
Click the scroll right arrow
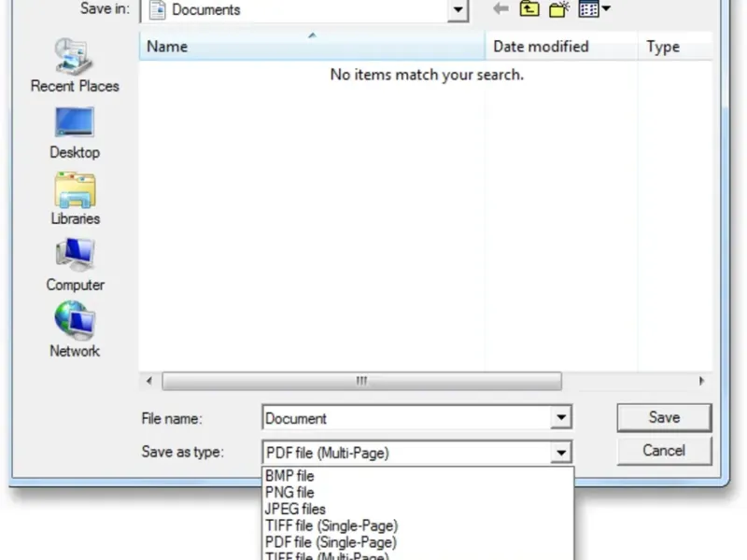point(701,381)
